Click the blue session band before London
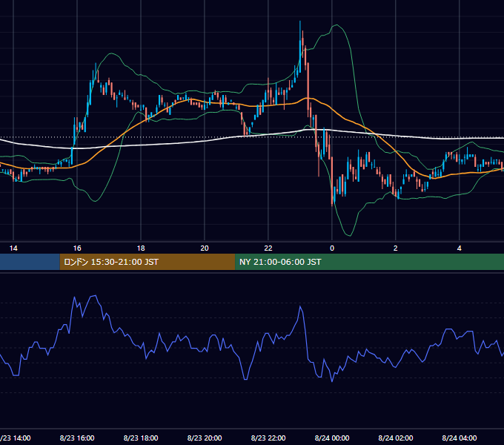504x445 pixels. coord(30,262)
